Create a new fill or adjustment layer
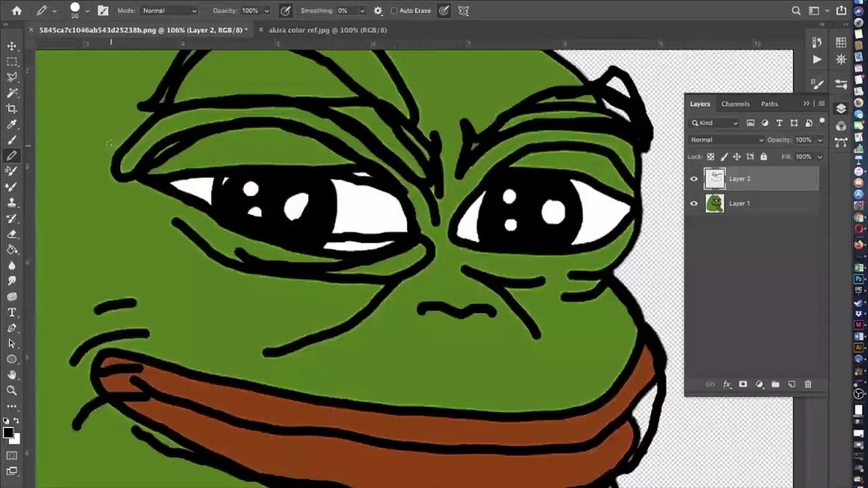The image size is (868, 488). click(759, 384)
